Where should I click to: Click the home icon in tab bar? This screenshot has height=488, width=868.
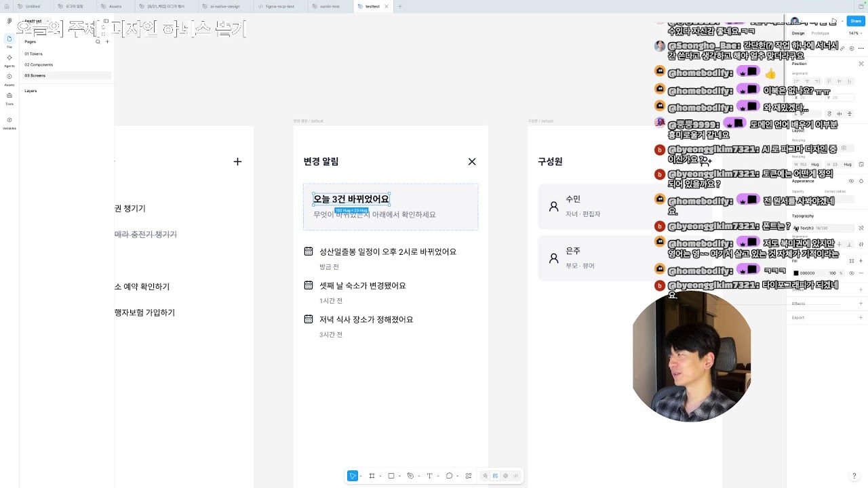[x=6, y=6]
